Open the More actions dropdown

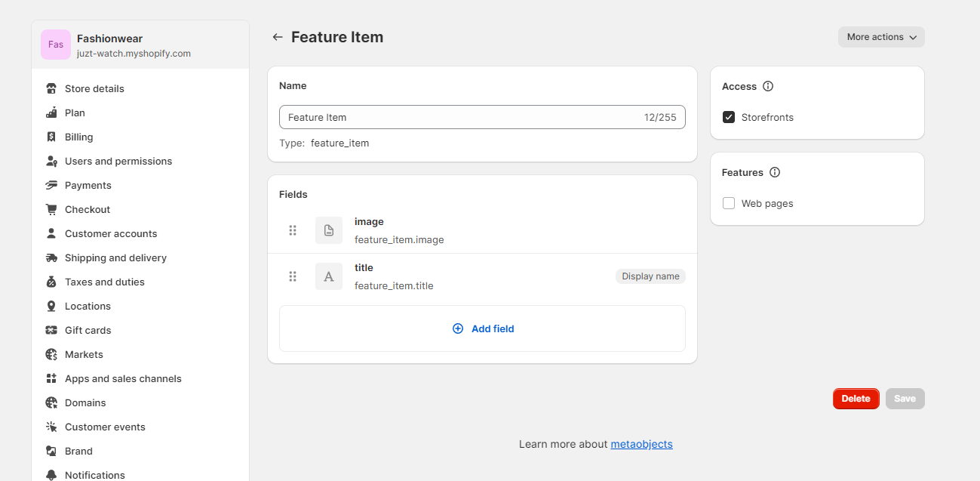click(x=880, y=37)
